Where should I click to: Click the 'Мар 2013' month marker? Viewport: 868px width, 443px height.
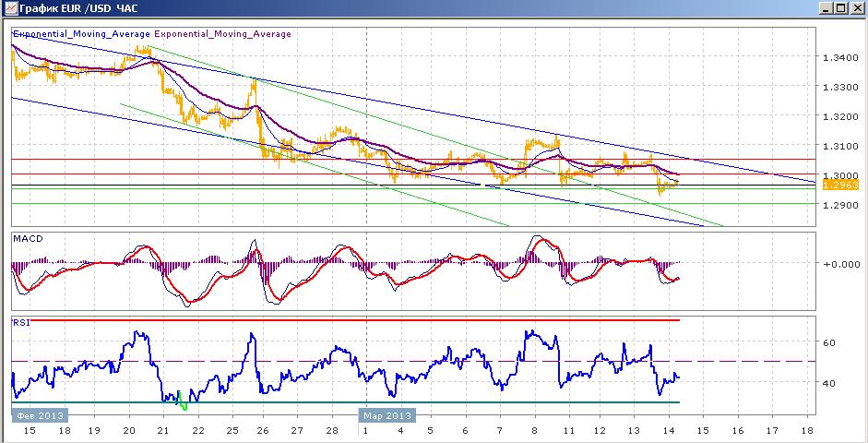(387, 415)
